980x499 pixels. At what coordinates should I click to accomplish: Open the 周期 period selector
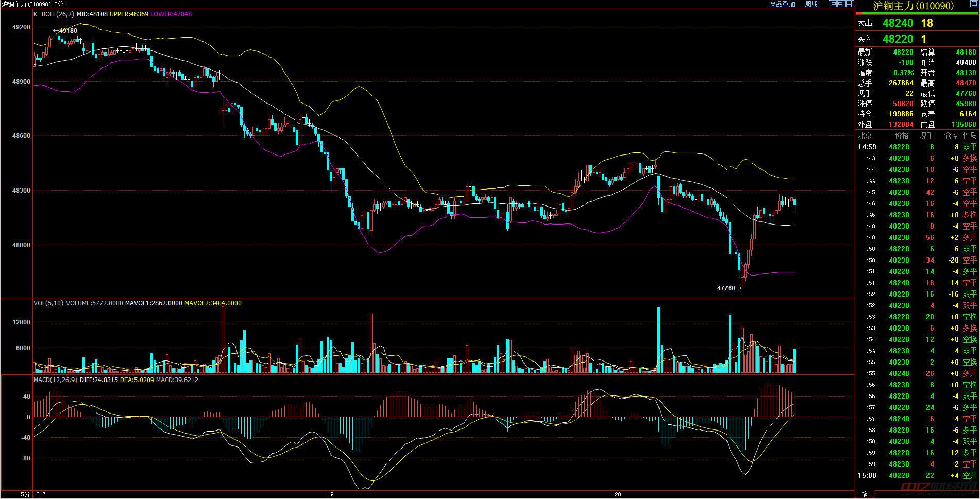click(x=812, y=4)
